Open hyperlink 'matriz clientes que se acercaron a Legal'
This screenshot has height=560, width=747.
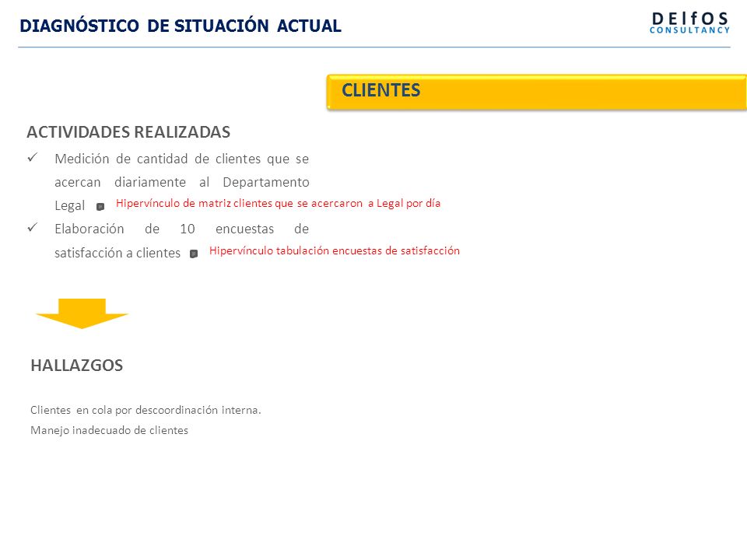click(279, 203)
